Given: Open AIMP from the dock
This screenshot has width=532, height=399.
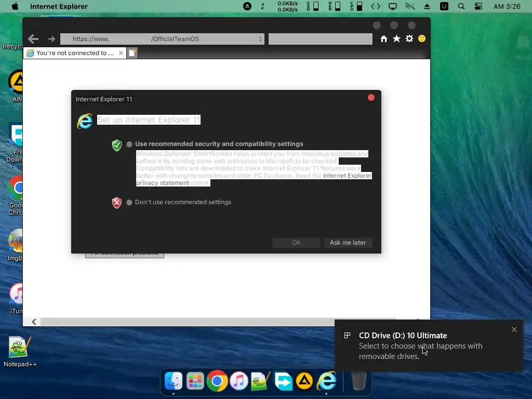Looking at the screenshot, I should coord(304,381).
